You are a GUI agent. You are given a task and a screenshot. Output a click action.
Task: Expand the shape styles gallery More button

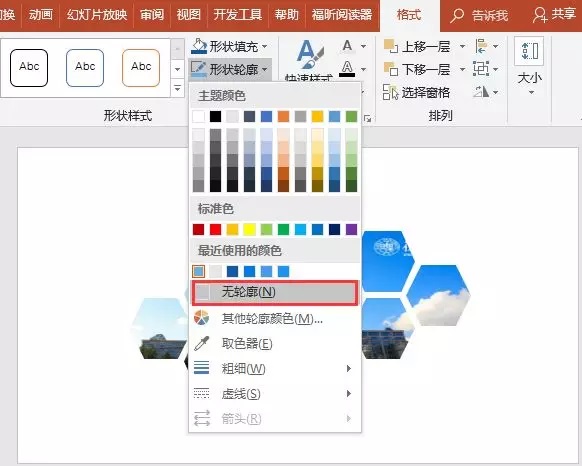tap(177, 88)
